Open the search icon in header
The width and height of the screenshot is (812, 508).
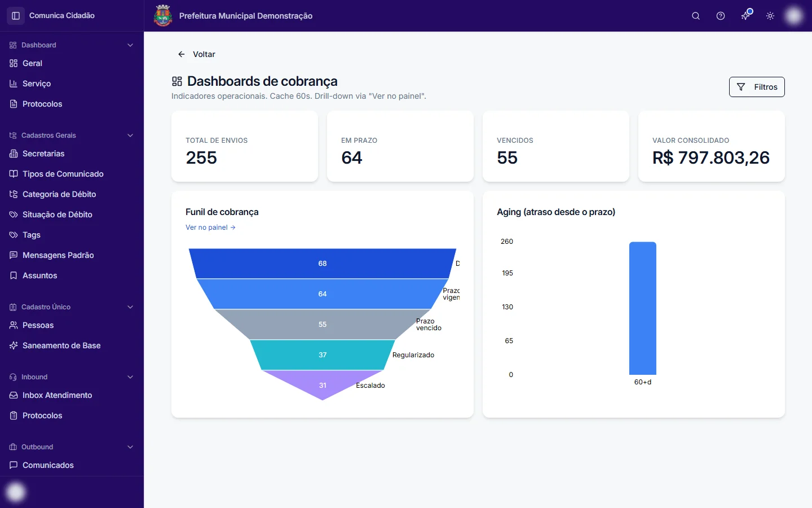[696, 16]
